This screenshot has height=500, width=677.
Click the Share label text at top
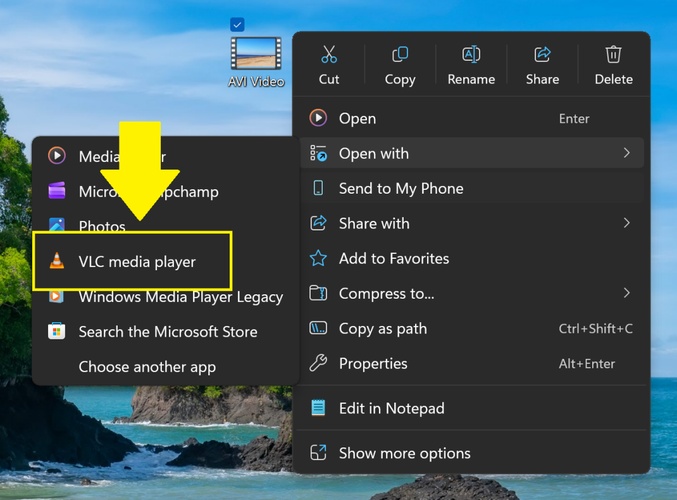(542, 79)
